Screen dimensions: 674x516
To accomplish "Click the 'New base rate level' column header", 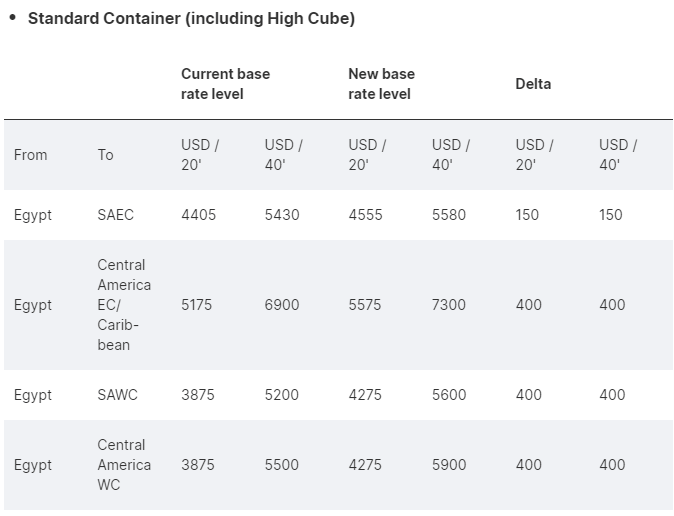I will 381,84.
